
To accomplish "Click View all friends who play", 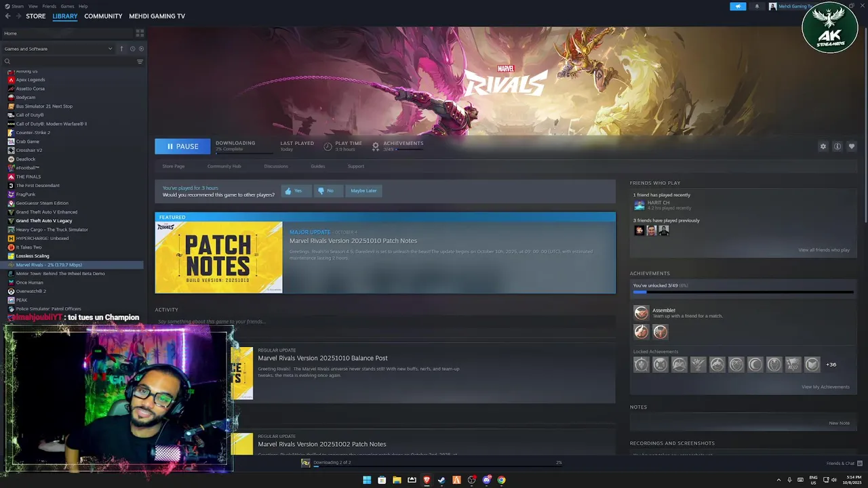I will (x=824, y=250).
